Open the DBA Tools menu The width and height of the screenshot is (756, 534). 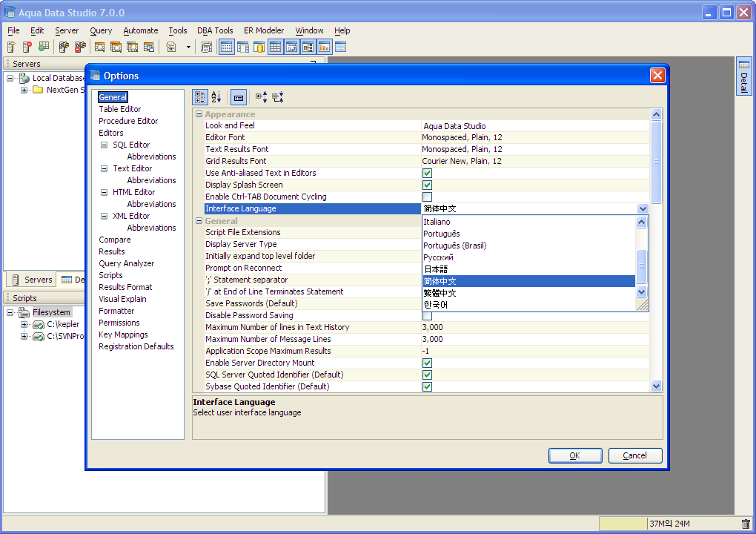(x=215, y=30)
